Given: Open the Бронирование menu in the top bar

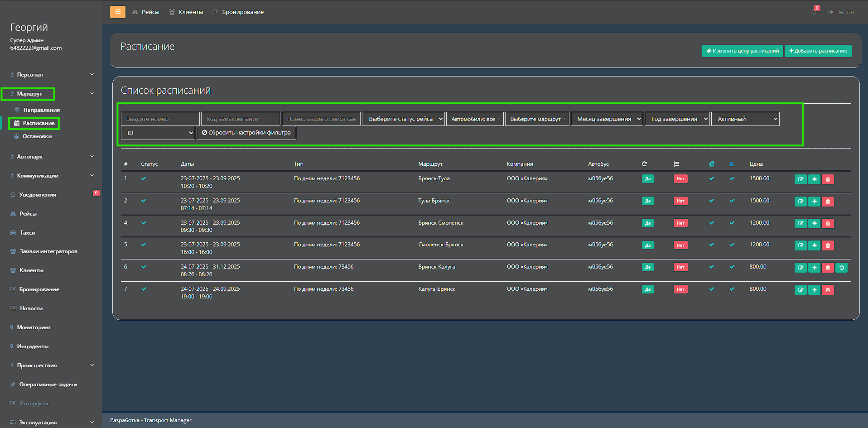Looking at the screenshot, I should pos(238,12).
